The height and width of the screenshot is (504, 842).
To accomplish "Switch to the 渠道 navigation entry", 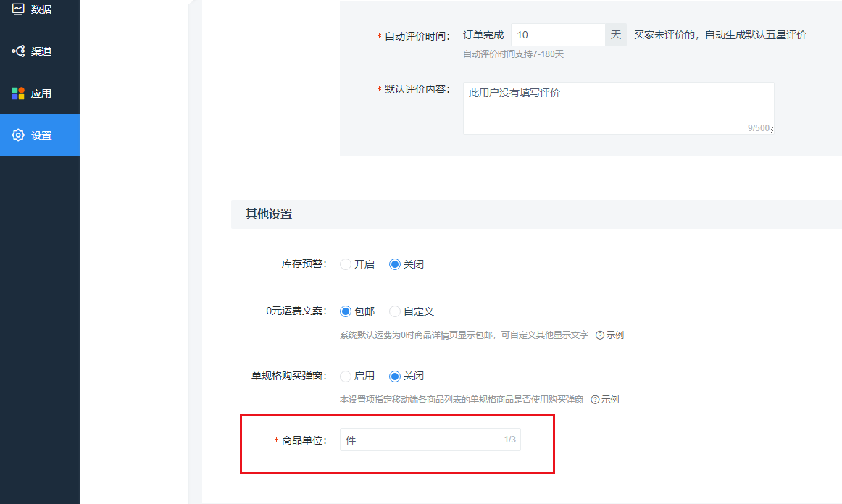I will click(40, 51).
